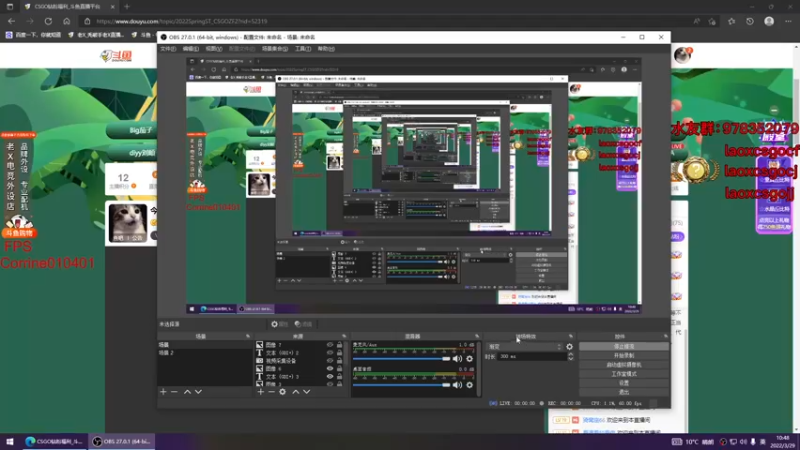Move the selected scene down

tap(198, 392)
